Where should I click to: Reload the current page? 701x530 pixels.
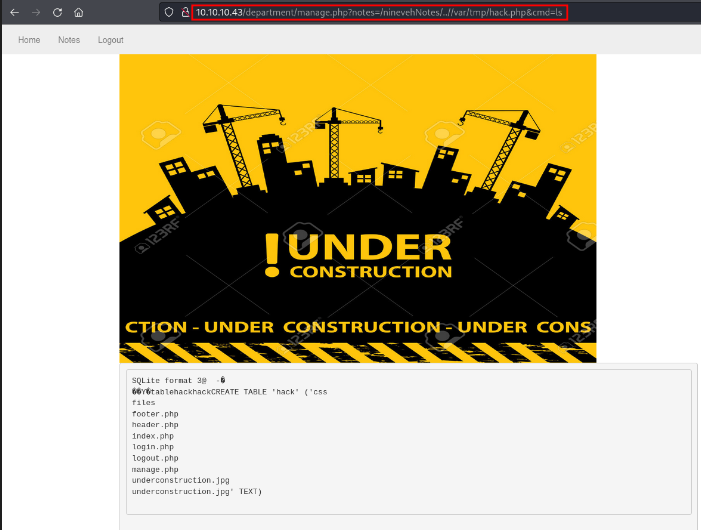57,12
